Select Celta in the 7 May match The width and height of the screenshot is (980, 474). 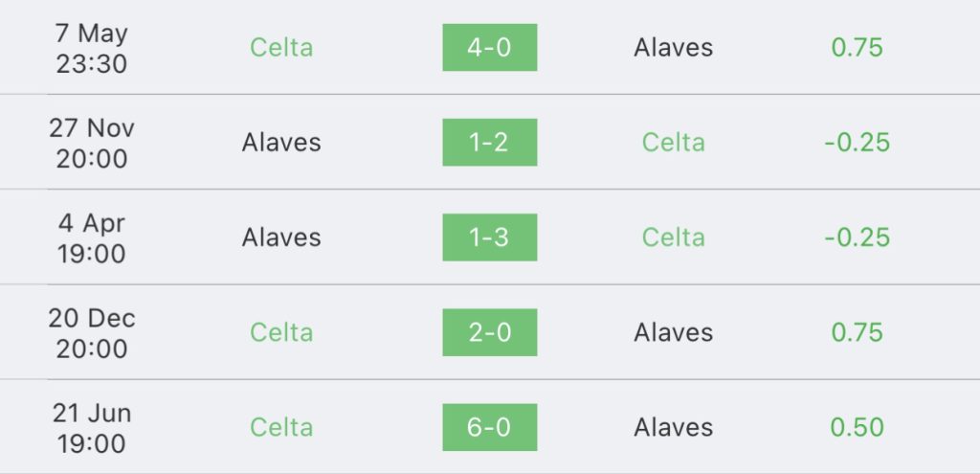[281, 48]
